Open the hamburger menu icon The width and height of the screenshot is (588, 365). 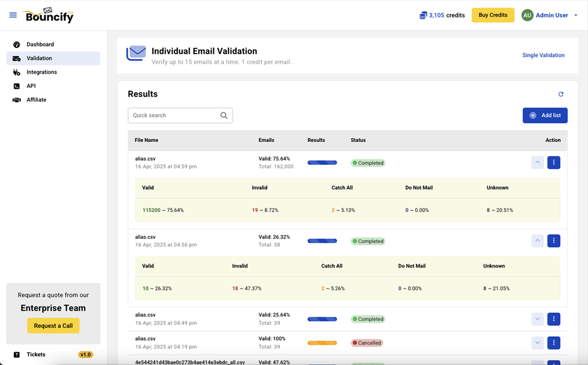pos(13,15)
